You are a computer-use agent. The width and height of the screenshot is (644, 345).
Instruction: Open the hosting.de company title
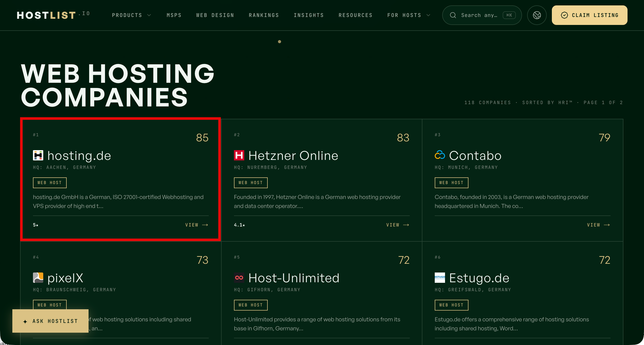(x=79, y=156)
